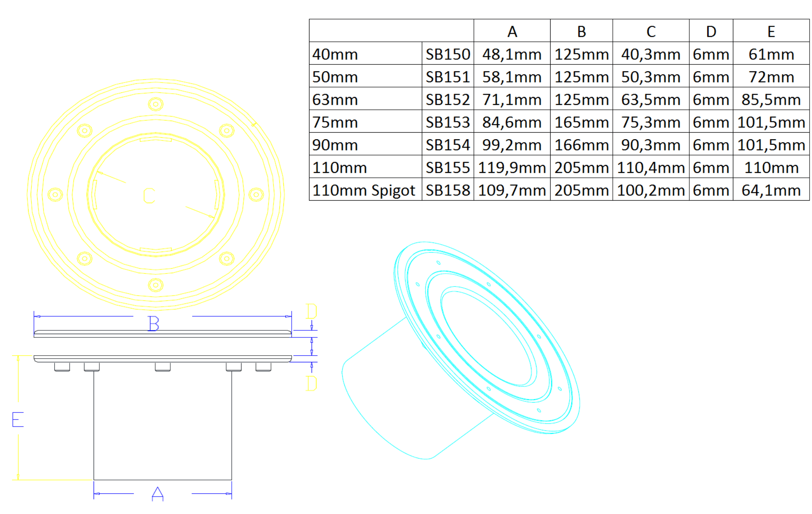Click the 71,1mm cell

click(x=512, y=99)
